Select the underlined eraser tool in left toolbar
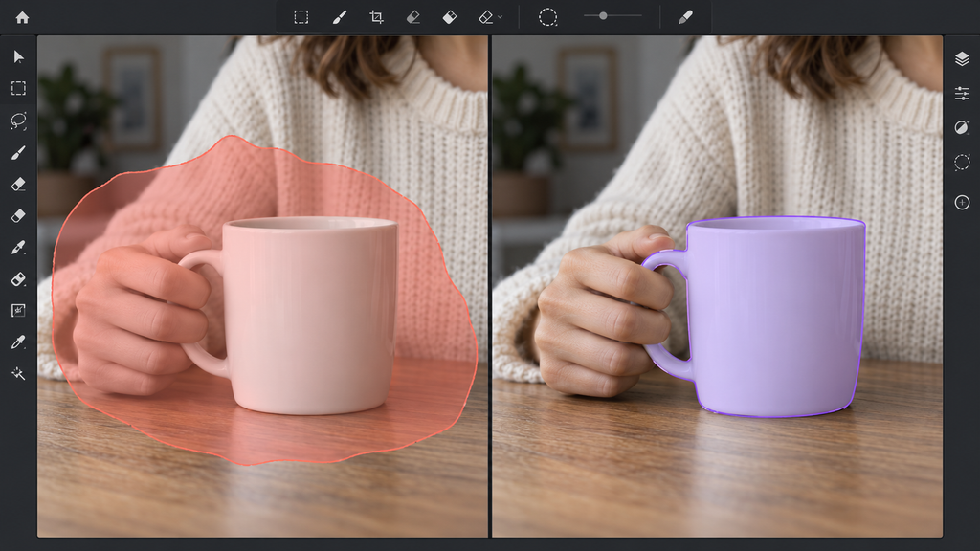Viewport: 980px width, 551px height. [x=18, y=185]
